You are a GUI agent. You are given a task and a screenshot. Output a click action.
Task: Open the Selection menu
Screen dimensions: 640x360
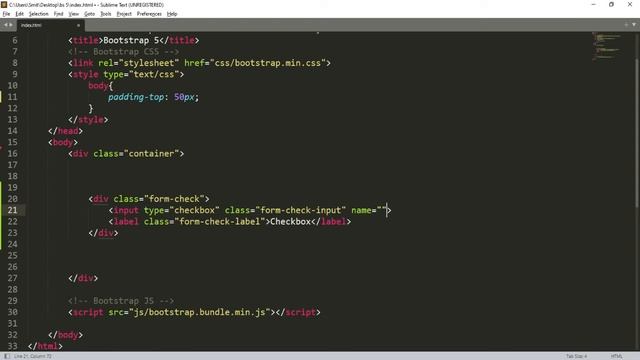(38, 14)
